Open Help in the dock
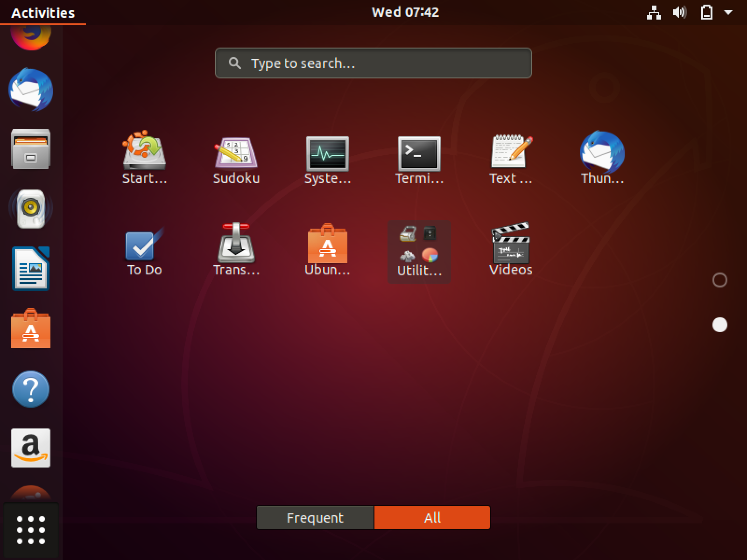This screenshot has width=747, height=560. click(31, 389)
